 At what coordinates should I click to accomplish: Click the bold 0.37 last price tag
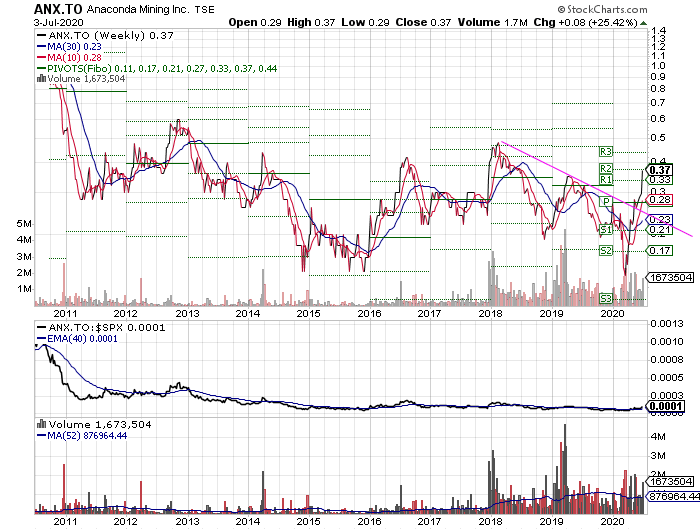pyautogui.click(x=660, y=170)
